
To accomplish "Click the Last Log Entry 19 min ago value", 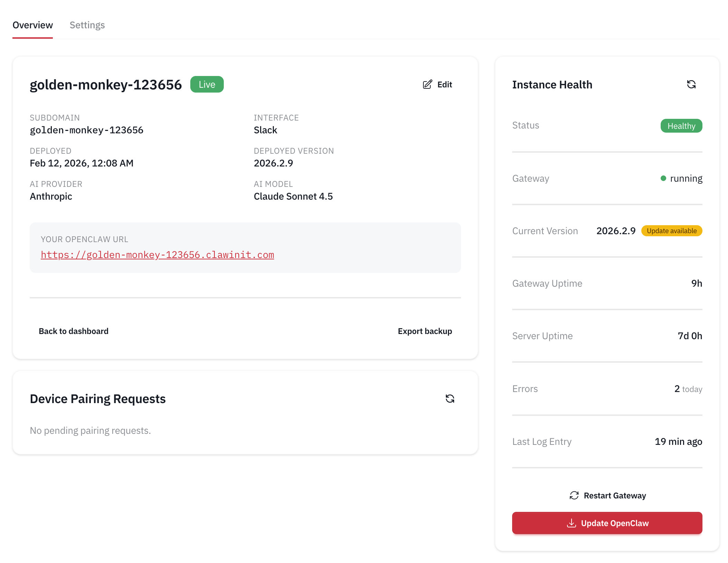I will click(678, 441).
